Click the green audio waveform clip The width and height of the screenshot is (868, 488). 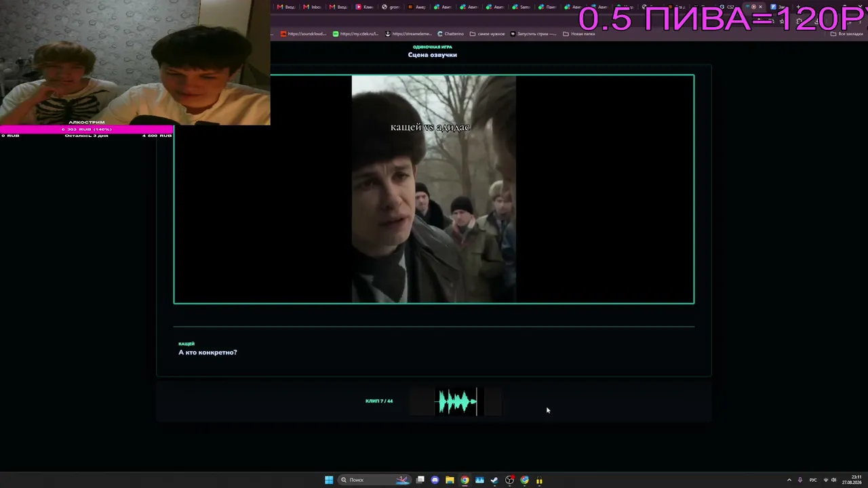[x=457, y=402]
